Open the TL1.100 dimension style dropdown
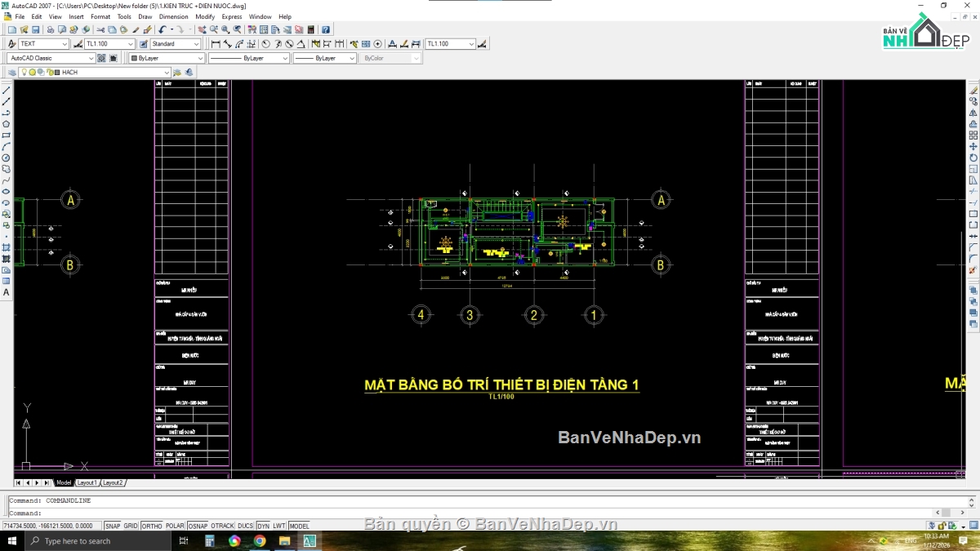This screenshot has height=551, width=980. (109, 44)
